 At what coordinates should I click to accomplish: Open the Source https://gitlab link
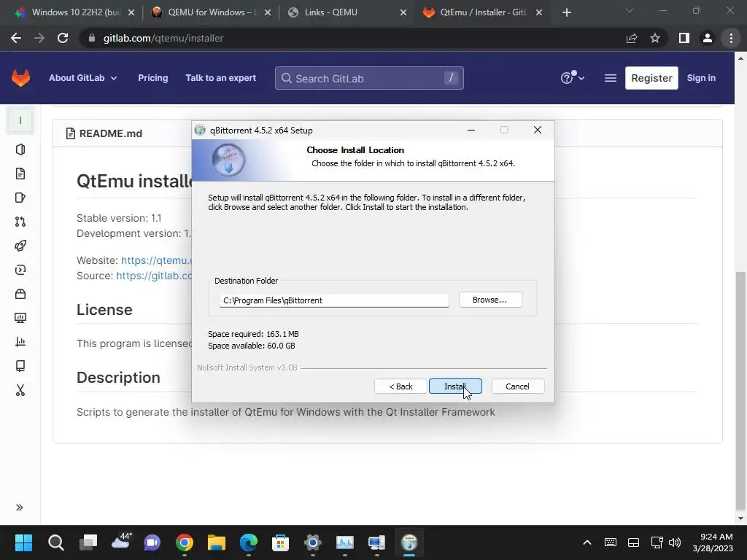(x=154, y=276)
